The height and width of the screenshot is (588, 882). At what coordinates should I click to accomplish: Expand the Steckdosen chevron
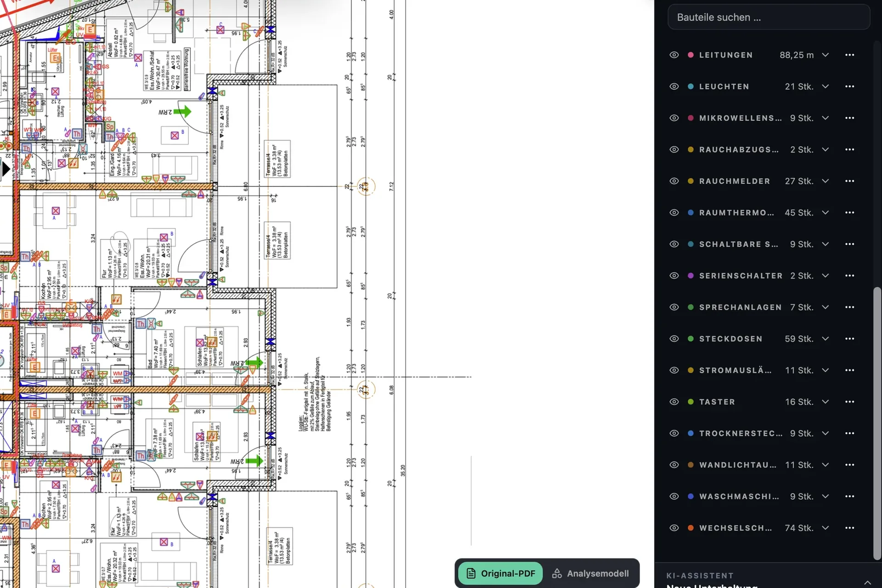(825, 339)
